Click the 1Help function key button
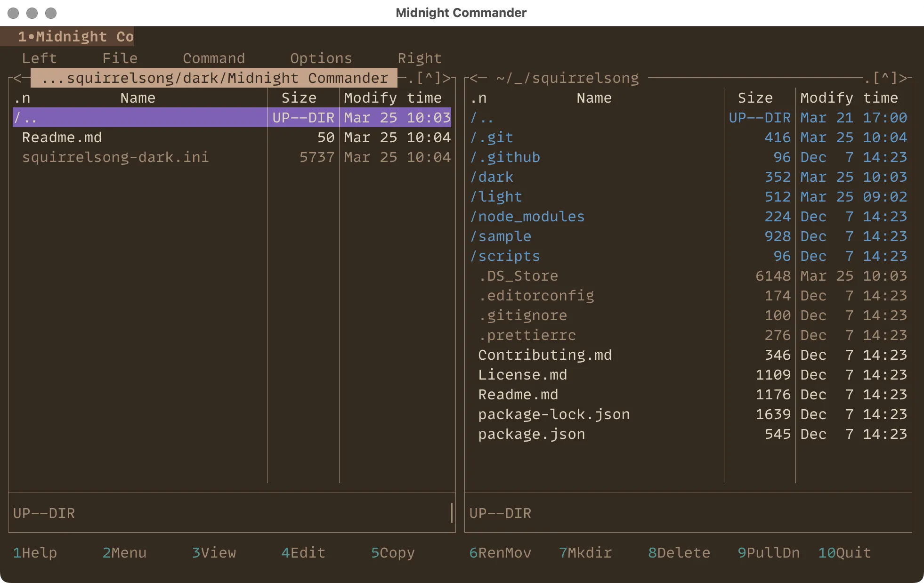Screen dimensions: 924x583 [35, 553]
